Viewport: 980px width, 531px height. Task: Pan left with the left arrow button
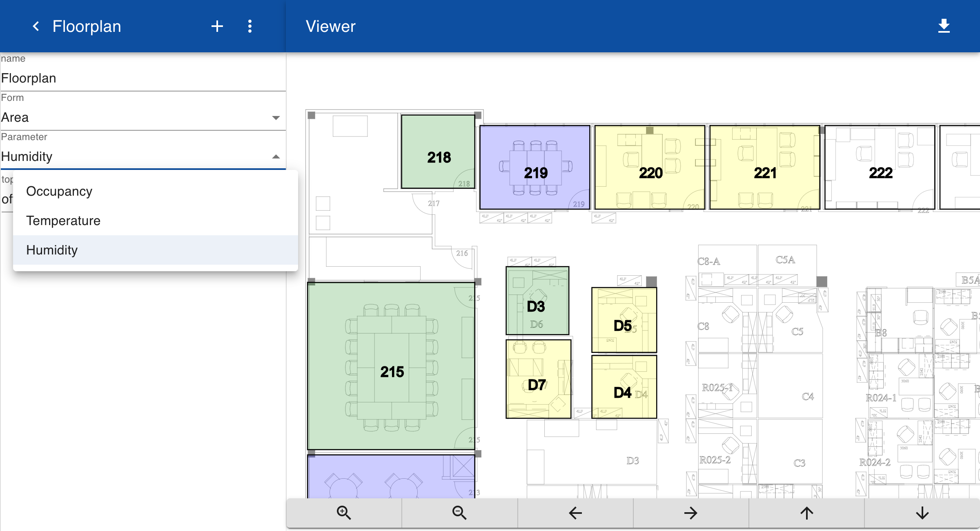coord(575,513)
